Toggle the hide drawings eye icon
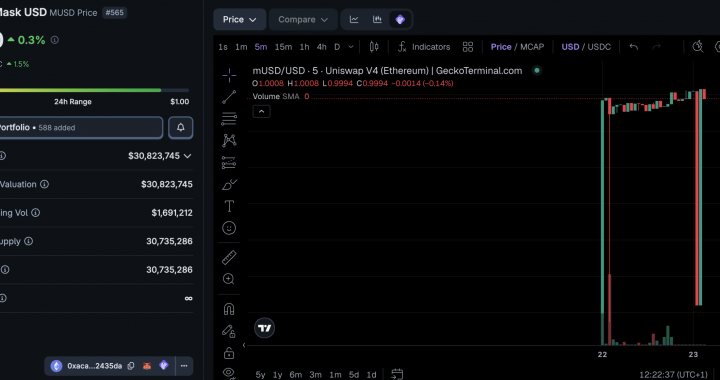The image size is (720, 380). [x=229, y=373]
